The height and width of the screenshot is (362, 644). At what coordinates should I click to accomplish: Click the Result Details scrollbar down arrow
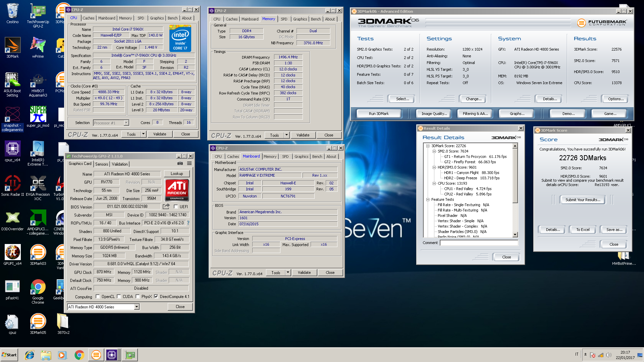[x=515, y=235]
